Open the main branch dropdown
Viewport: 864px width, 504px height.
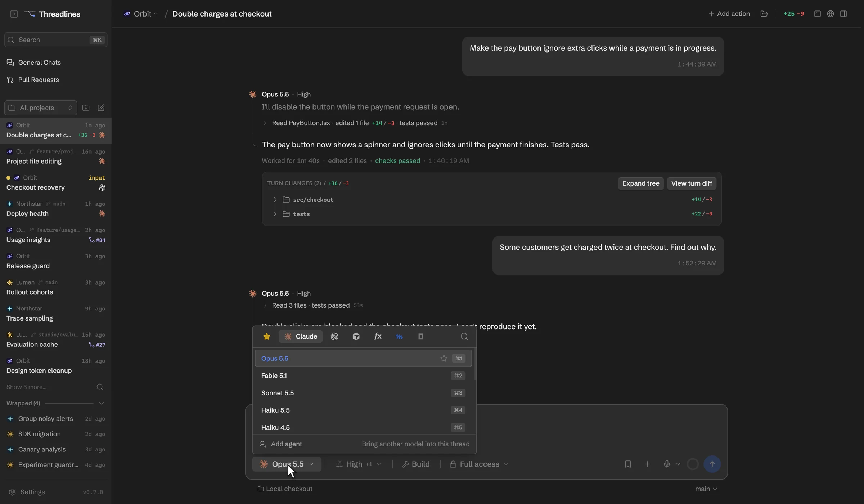point(706,489)
